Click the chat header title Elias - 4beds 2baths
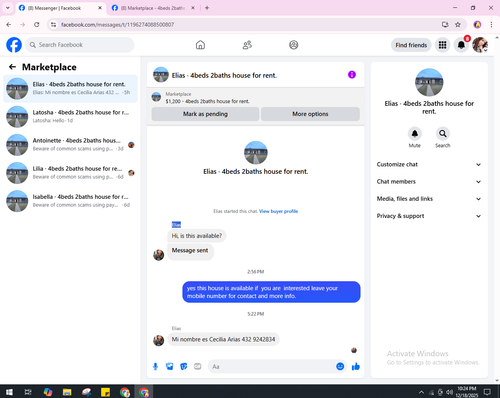Screen dimensions: 500x398 (x=224, y=75)
